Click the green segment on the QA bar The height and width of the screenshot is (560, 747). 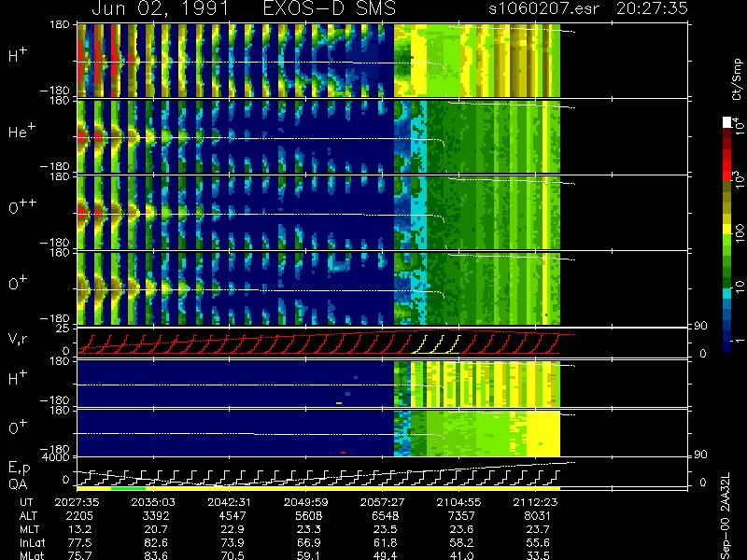pyautogui.click(x=128, y=488)
